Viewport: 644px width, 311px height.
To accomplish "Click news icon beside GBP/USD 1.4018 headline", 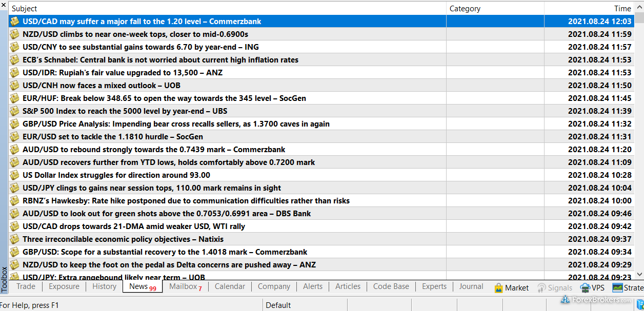I will point(14,252).
